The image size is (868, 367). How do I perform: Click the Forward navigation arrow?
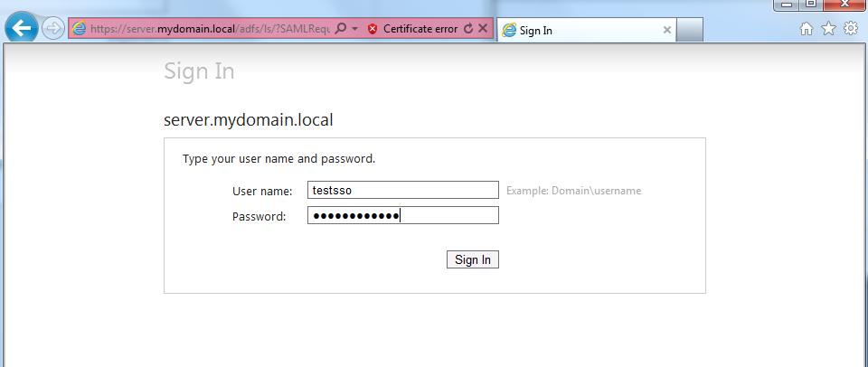52,28
